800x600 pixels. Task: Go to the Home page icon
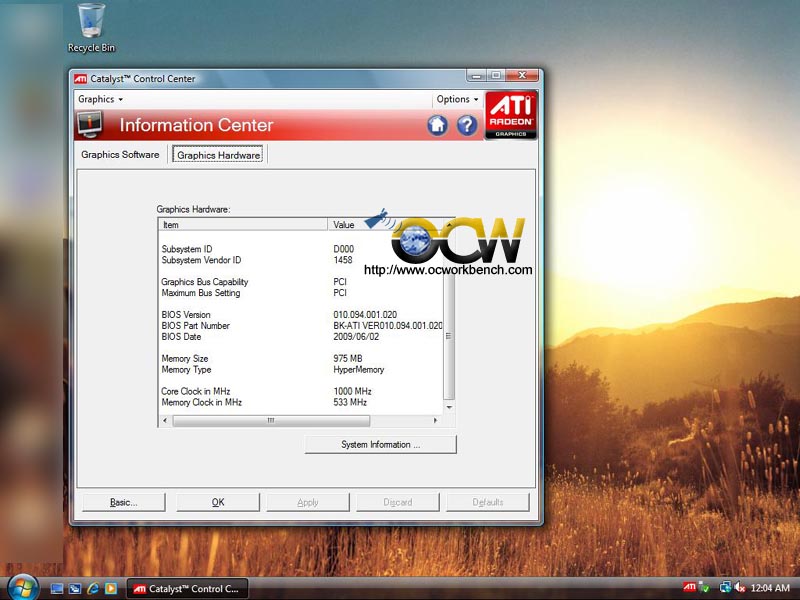pos(437,125)
